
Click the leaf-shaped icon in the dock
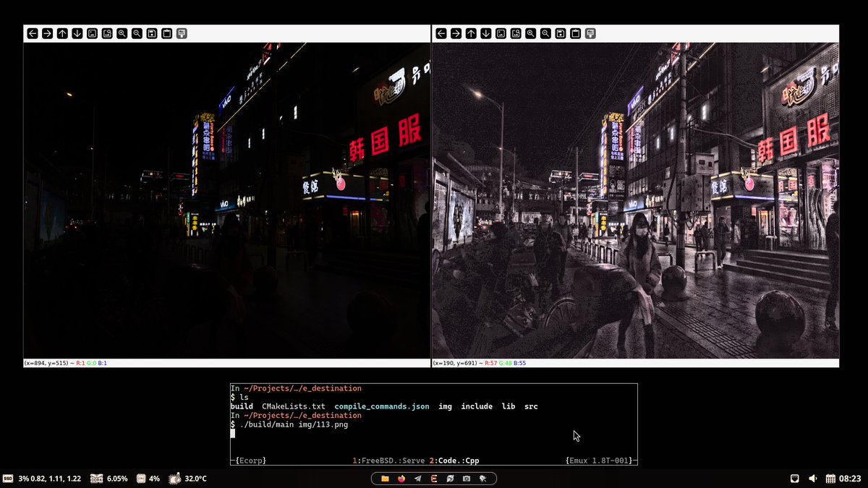(x=450, y=479)
